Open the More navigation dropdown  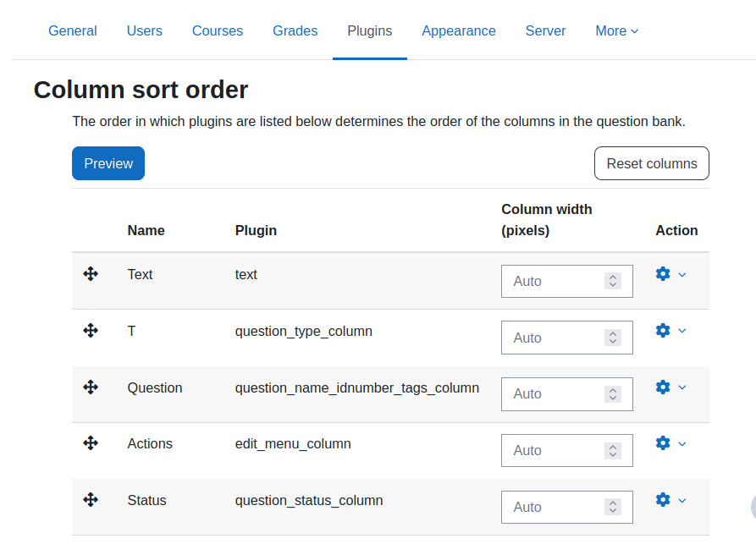[616, 30]
